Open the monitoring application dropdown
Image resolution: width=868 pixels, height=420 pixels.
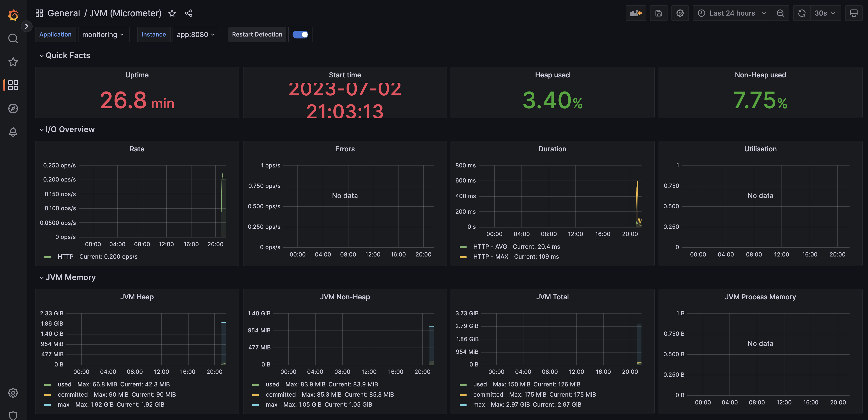pyautogui.click(x=103, y=34)
